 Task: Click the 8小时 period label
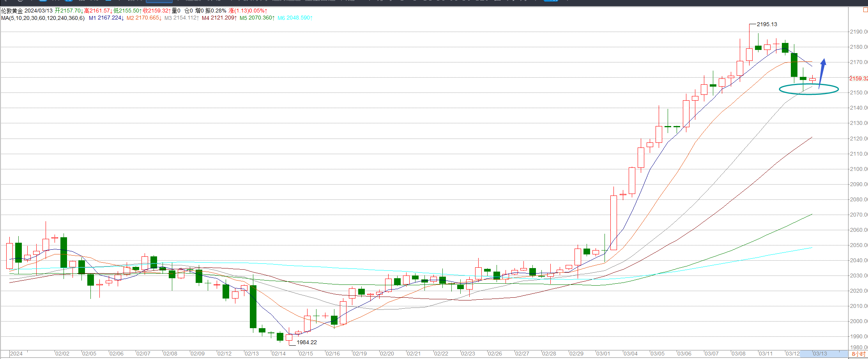pos(859,354)
